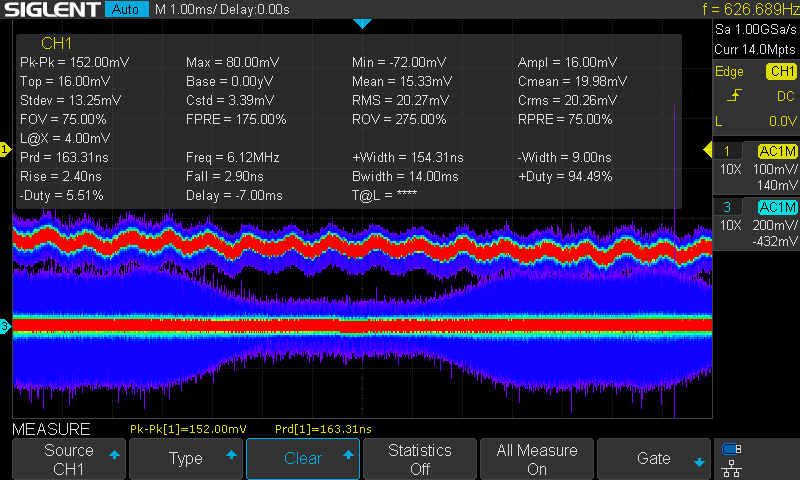Click the Bwidth = 14.00ms measurement
This screenshot has height=480, width=800.
[x=405, y=176]
